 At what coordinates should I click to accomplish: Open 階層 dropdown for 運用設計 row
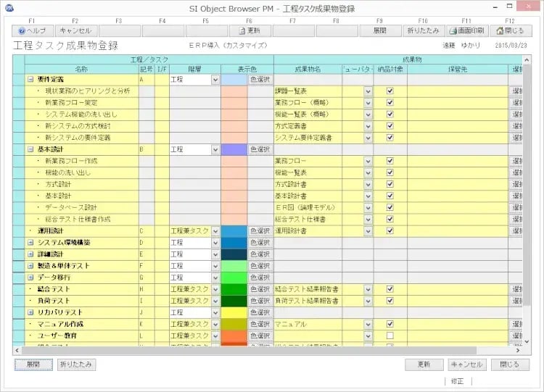[215, 230]
